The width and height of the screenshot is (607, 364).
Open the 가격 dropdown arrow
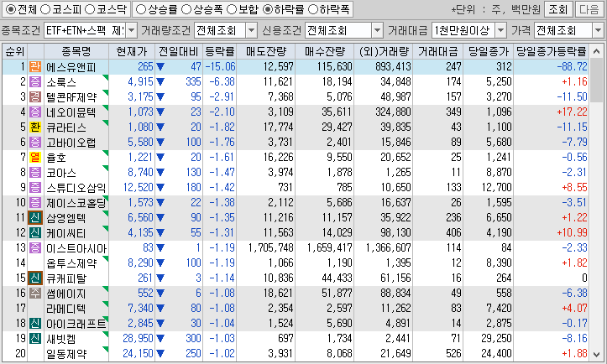pyautogui.click(x=598, y=30)
